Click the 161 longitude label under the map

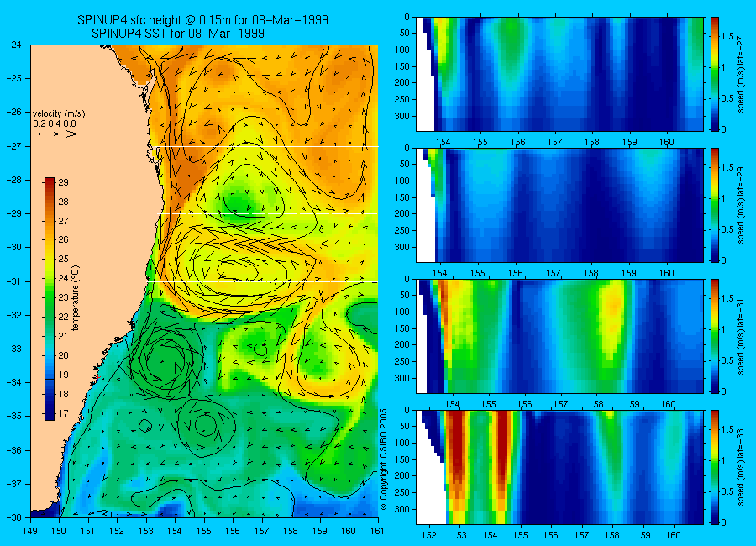click(x=377, y=531)
